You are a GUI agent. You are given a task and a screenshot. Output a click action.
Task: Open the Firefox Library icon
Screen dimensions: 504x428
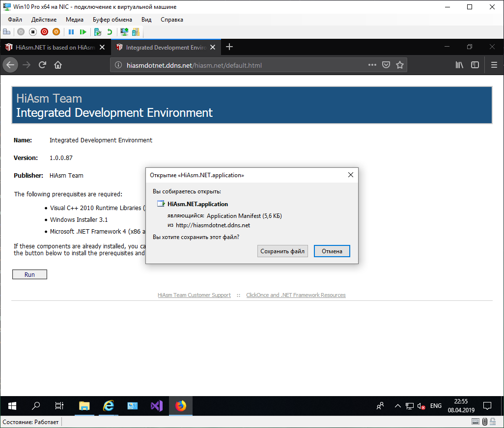tap(459, 65)
